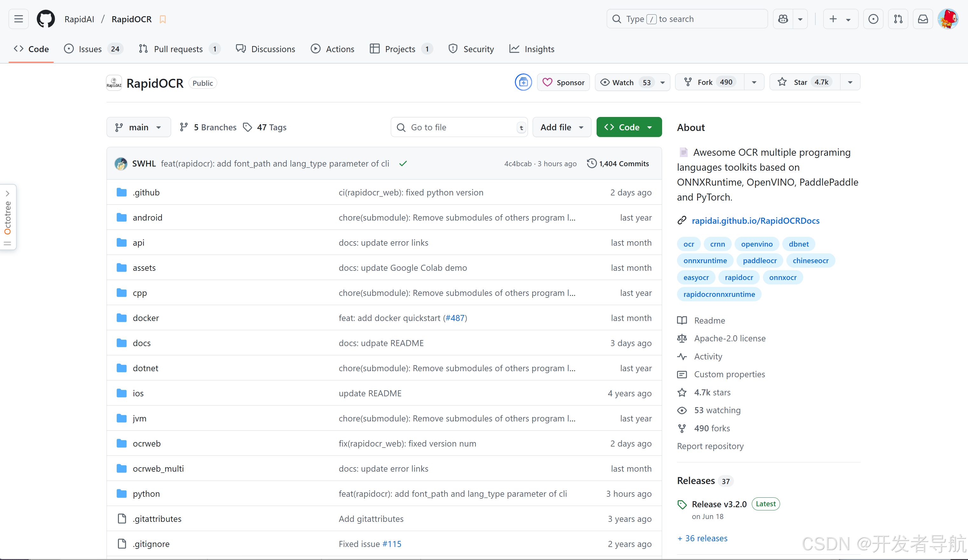Viewport: 968px width, 560px height.
Task: Open the Actions tab
Action: 333,49
